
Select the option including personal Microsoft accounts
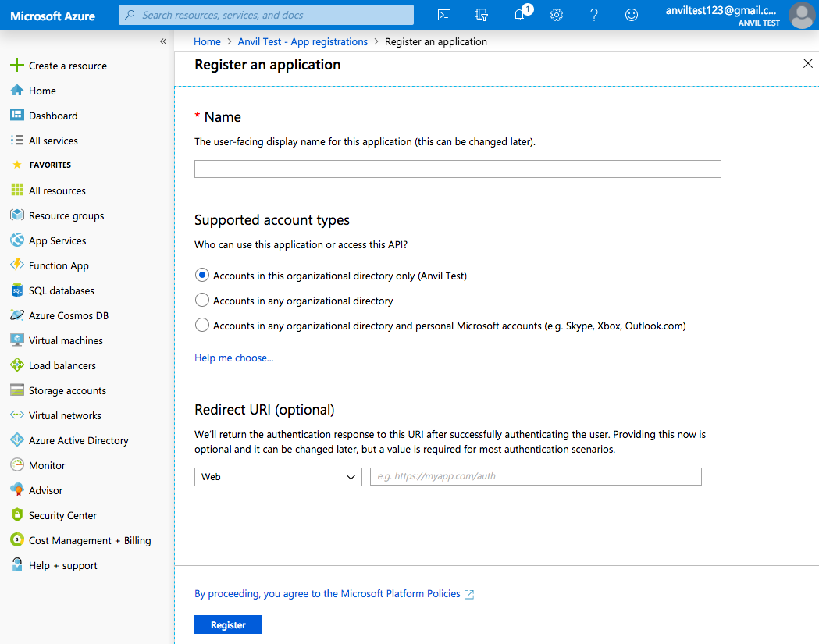202,325
